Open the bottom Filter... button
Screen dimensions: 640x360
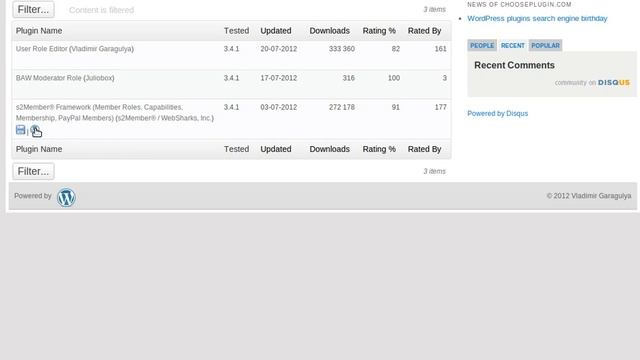[x=33, y=171]
